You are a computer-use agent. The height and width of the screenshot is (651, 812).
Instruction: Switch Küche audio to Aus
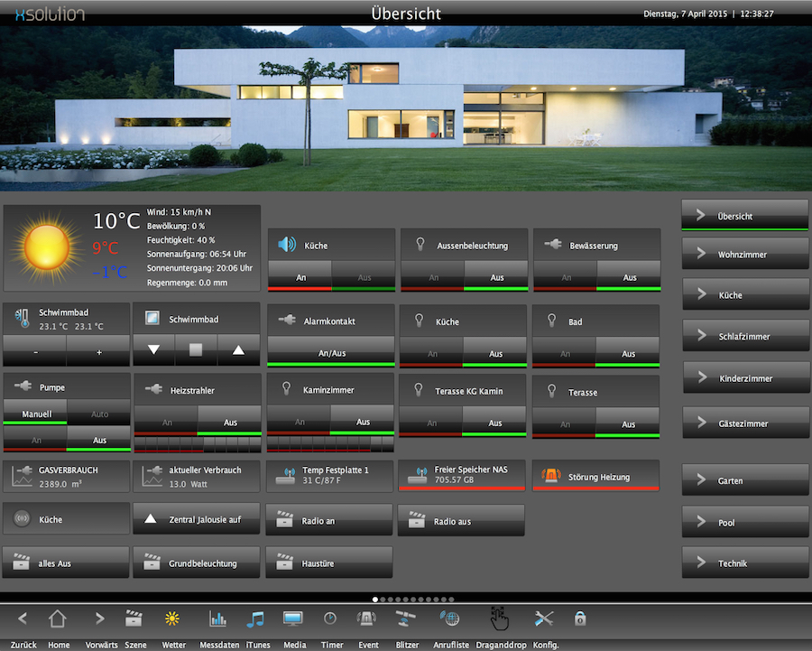pyautogui.click(x=364, y=277)
